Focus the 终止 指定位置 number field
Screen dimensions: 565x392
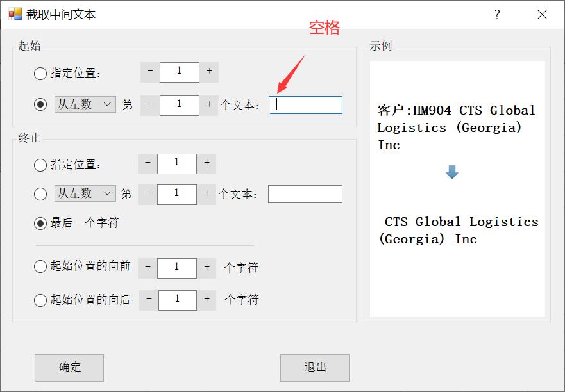[x=177, y=164]
